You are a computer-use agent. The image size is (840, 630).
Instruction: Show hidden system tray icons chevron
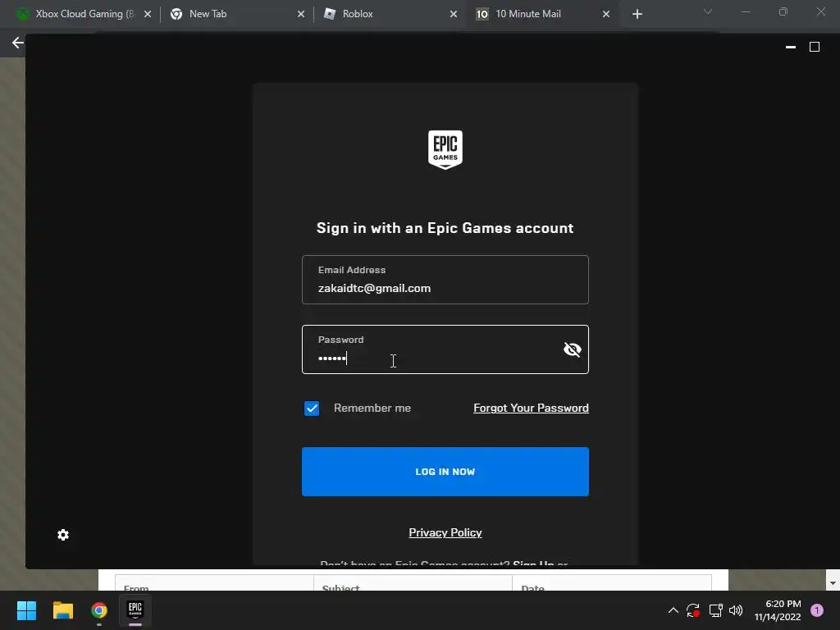click(673, 610)
